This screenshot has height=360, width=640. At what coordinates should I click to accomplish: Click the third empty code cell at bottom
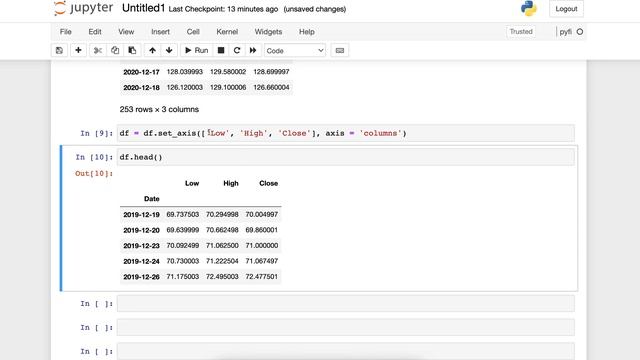point(346,351)
